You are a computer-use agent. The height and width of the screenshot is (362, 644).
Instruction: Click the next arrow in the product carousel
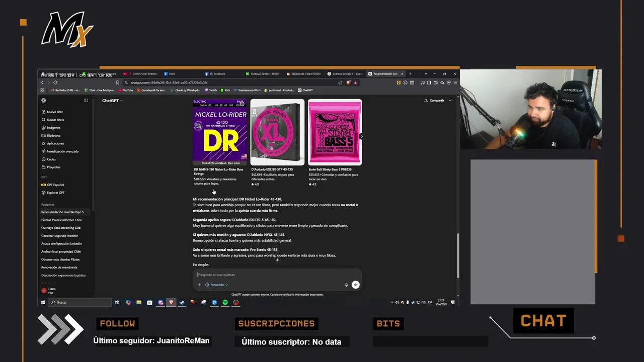361,136
